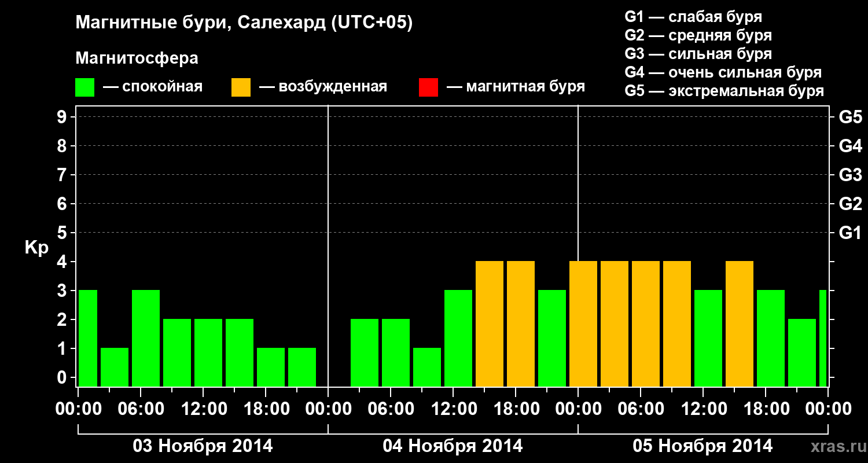Click the 'G5' right axis label

coord(850,117)
